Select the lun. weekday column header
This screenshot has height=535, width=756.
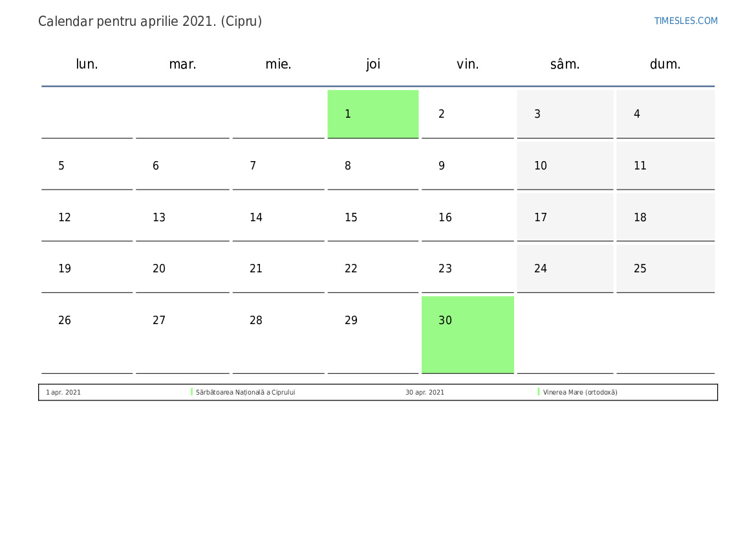(x=87, y=64)
